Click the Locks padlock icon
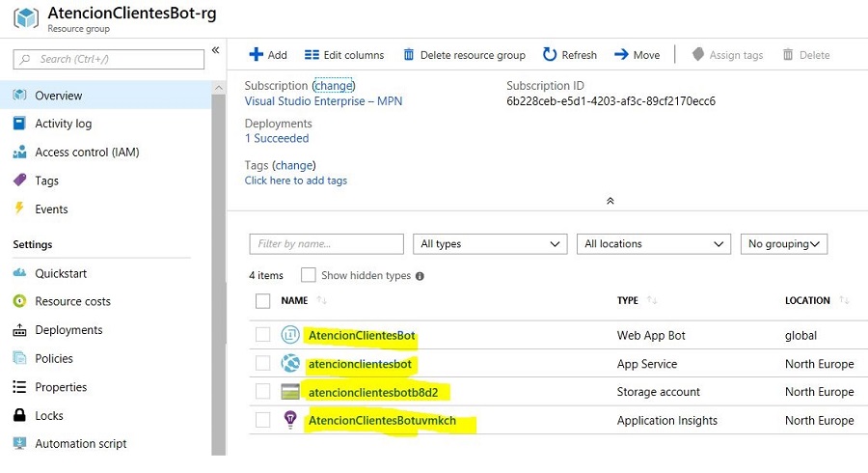Viewport: 868px width, 473px height. pyautogui.click(x=19, y=415)
